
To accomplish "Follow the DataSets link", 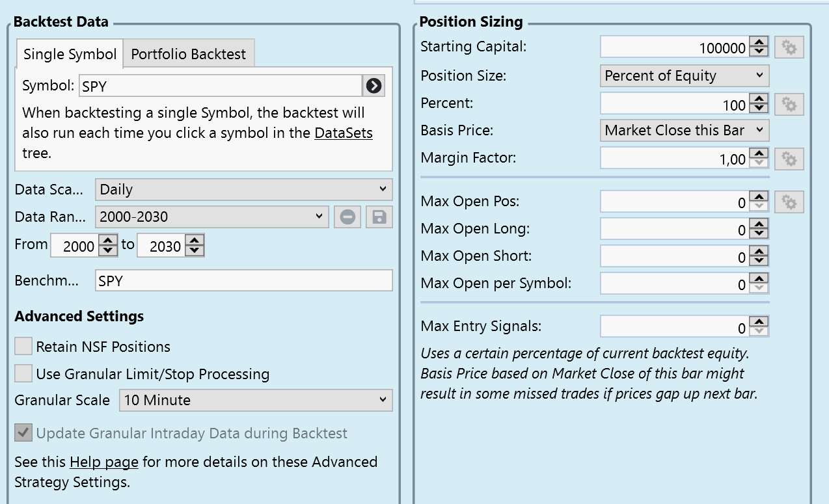I will tap(344, 134).
